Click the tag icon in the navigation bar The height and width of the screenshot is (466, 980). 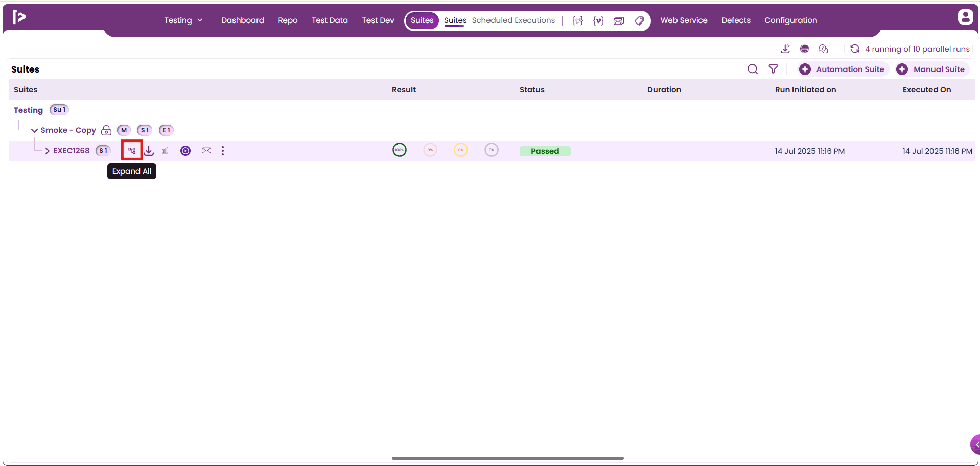point(639,20)
